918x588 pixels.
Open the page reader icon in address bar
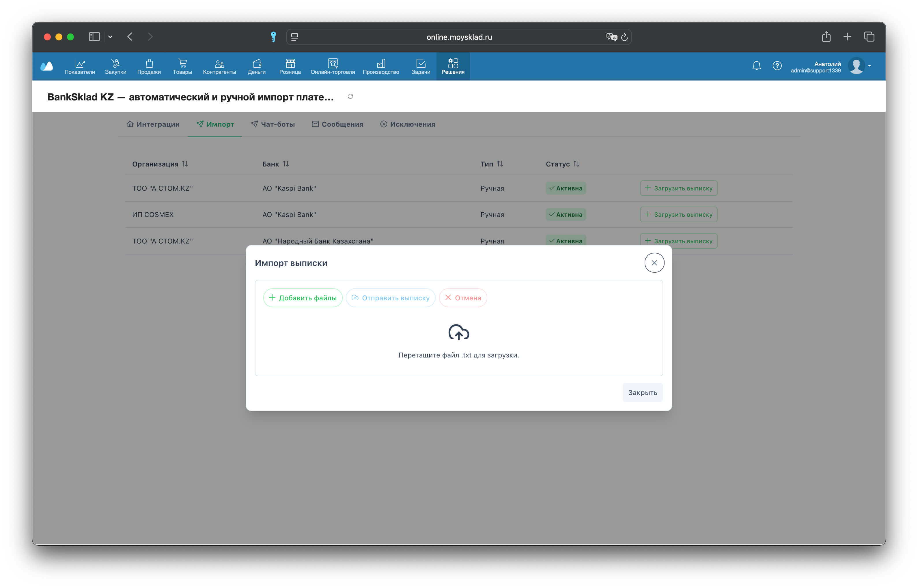click(294, 37)
